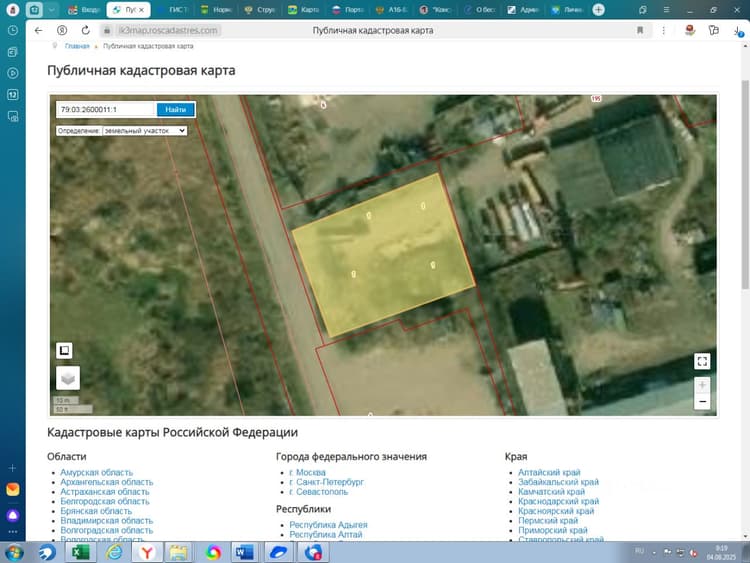The height and width of the screenshot is (563, 750).
Task: Open the Амурская область link
Action: (97, 472)
